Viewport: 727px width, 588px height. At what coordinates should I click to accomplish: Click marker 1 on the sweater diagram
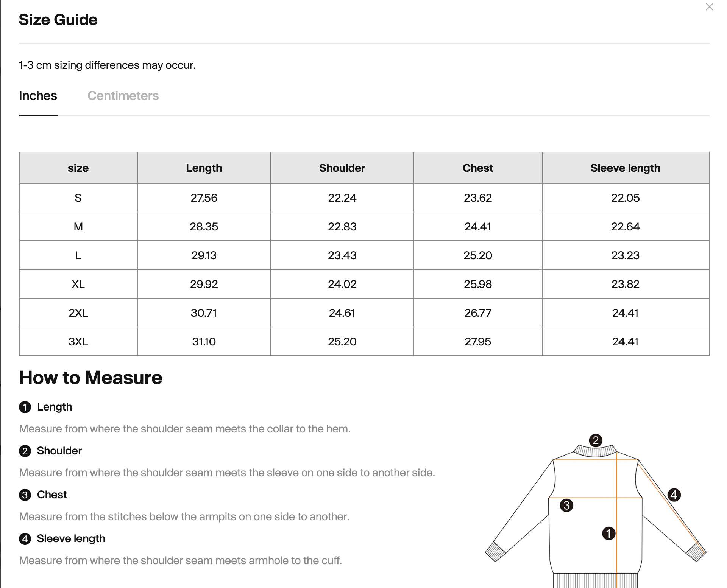click(x=608, y=534)
